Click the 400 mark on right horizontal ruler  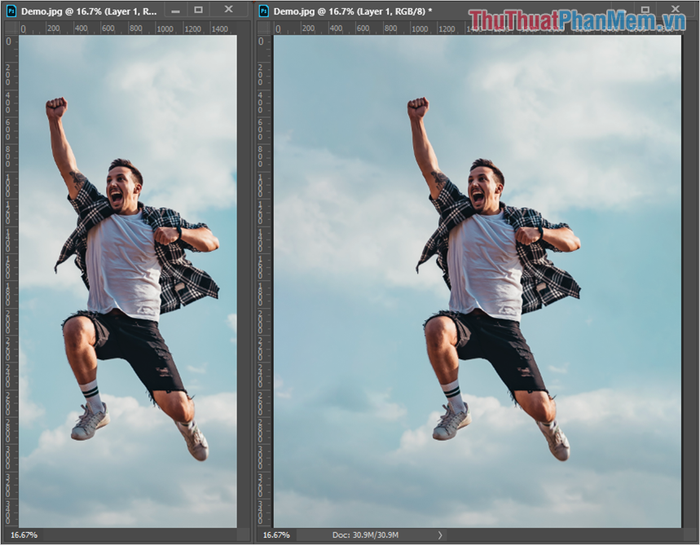[x=335, y=29]
